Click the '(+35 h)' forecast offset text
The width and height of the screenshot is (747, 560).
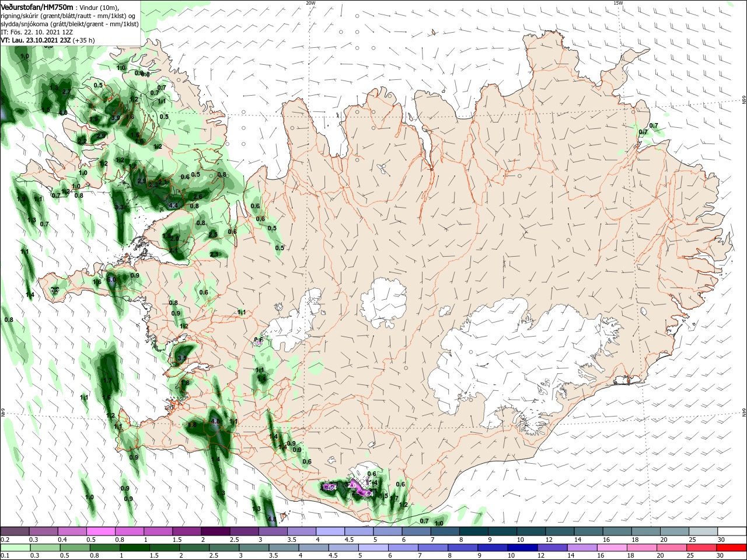(84, 40)
